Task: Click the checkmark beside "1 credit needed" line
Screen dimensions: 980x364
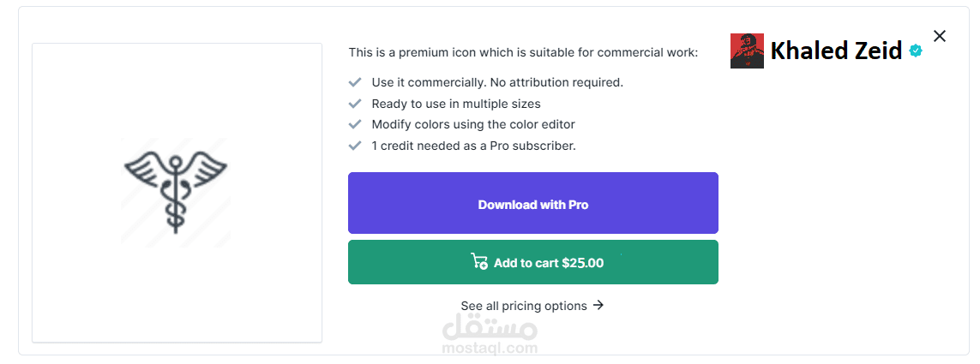Action: click(x=355, y=146)
